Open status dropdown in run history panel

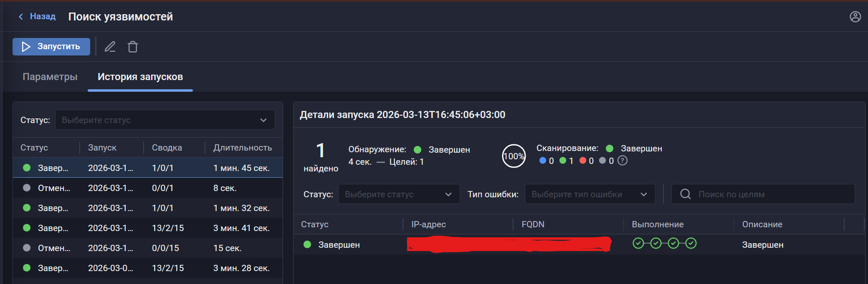(165, 120)
